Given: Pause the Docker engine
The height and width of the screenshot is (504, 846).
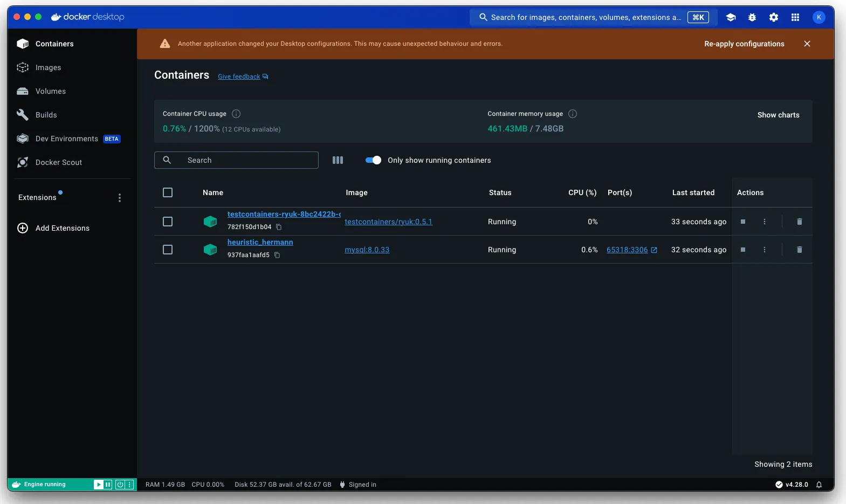Looking at the screenshot, I should [x=108, y=485].
